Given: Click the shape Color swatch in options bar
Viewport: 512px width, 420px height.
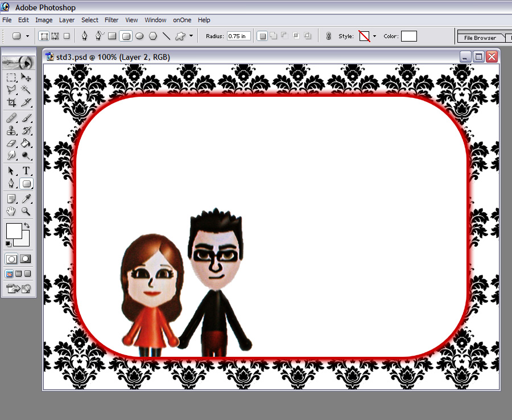Looking at the screenshot, I should [x=409, y=36].
